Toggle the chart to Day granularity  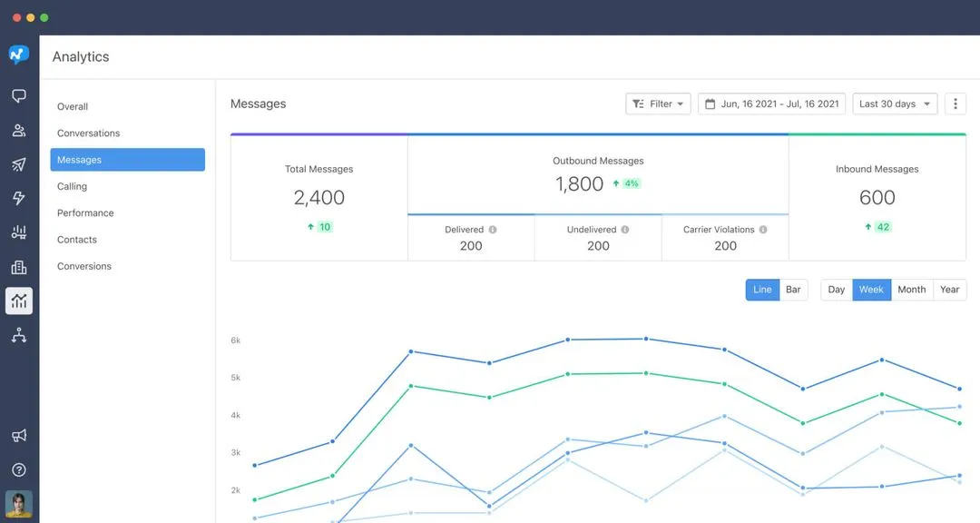pyautogui.click(x=835, y=289)
